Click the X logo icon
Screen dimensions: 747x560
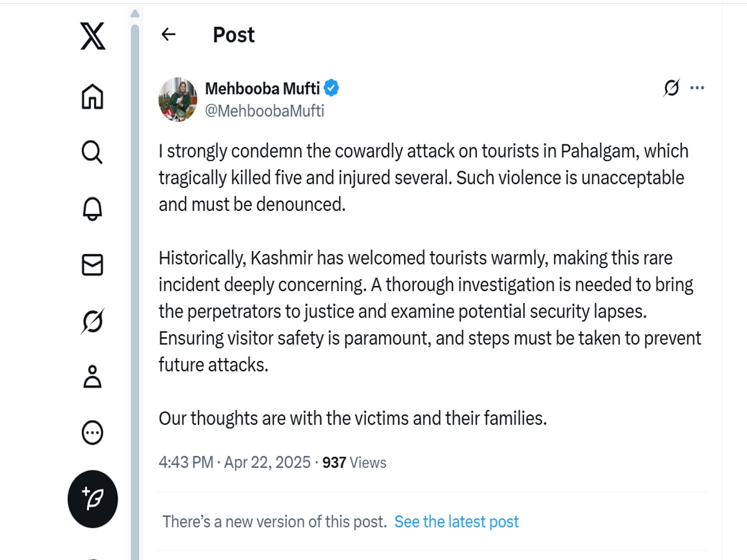(93, 35)
